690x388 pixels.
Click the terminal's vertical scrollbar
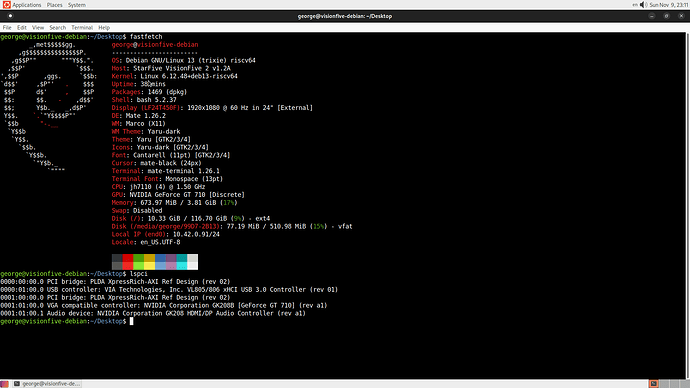pyautogui.click(x=688, y=205)
